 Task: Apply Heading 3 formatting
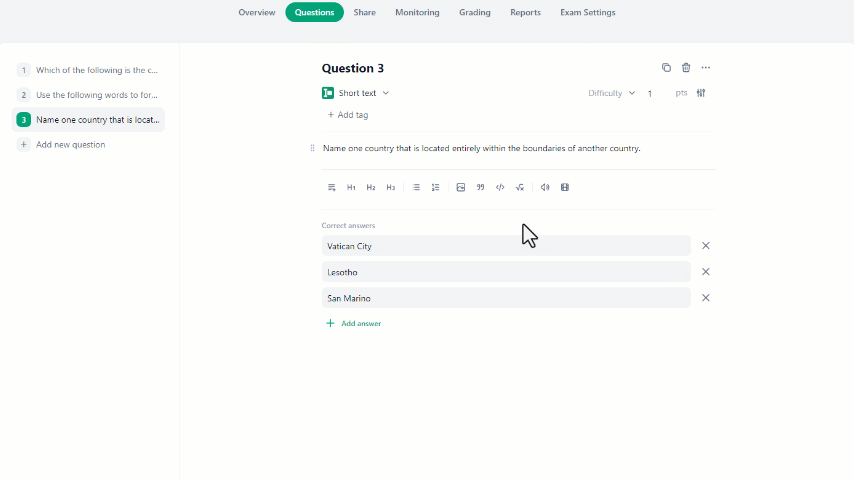tap(391, 187)
